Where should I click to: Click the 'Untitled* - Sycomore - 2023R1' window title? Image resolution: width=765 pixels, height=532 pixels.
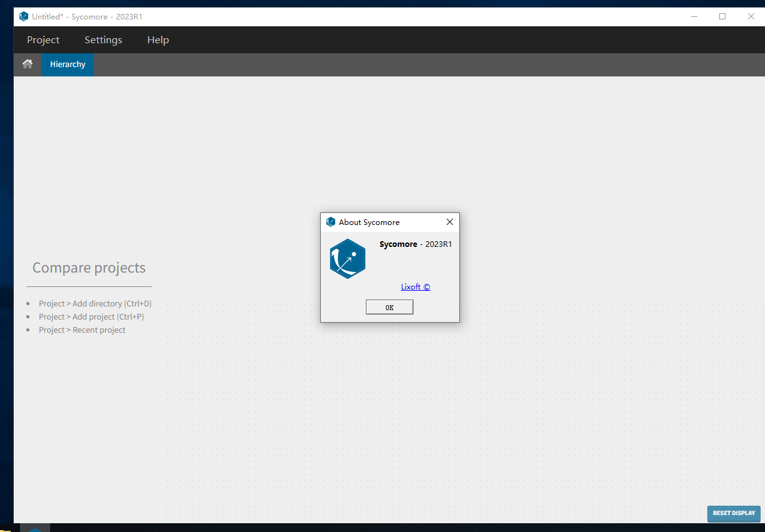(x=87, y=17)
